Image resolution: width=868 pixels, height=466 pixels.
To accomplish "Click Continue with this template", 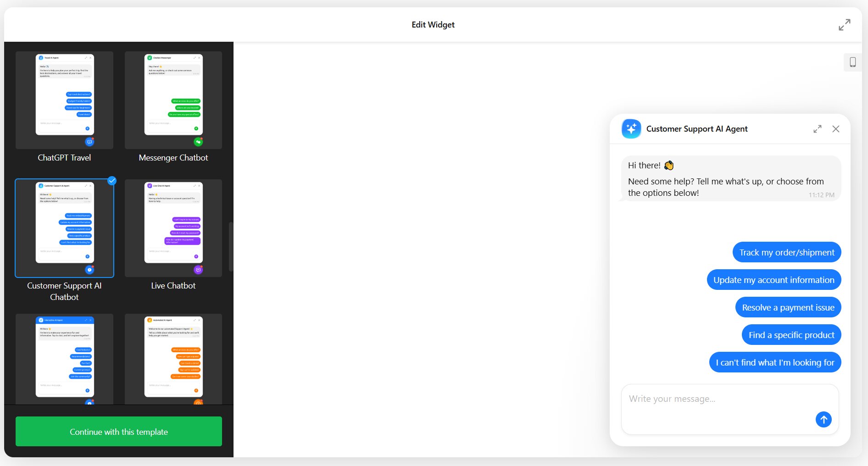I will pos(118,431).
